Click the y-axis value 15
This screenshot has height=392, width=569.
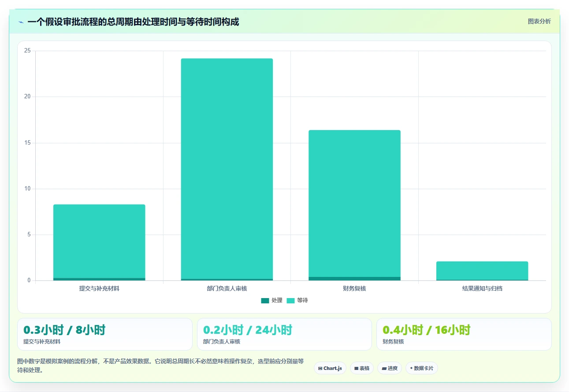coord(27,143)
